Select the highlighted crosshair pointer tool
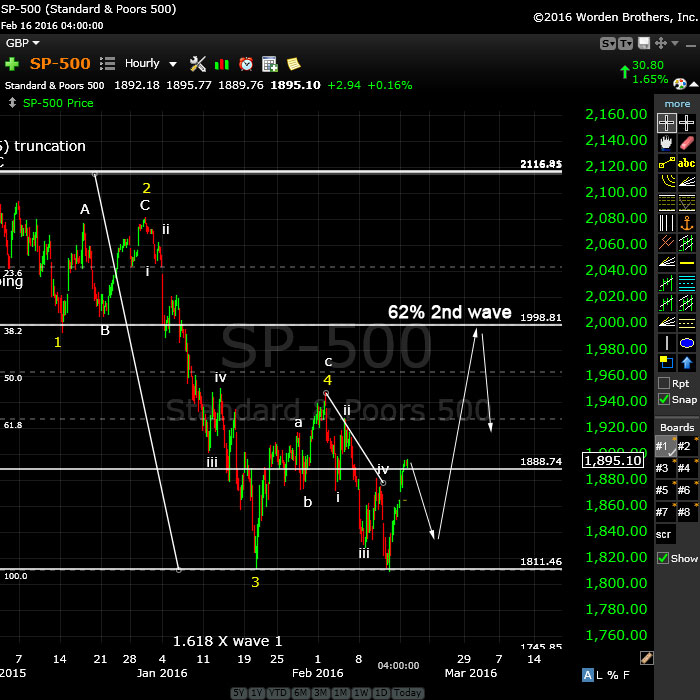 (666, 123)
